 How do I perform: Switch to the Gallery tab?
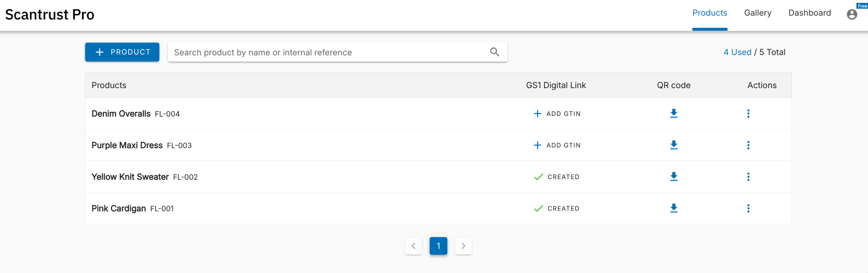[x=758, y=13]
